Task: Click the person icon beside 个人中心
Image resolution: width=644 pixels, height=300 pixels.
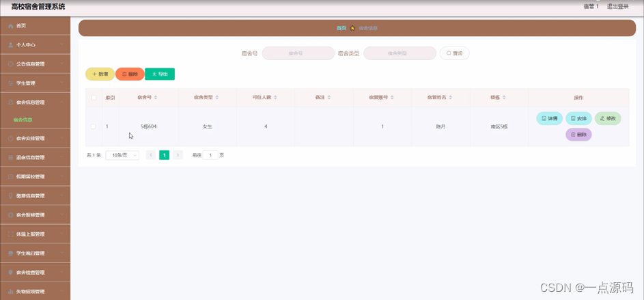Action: tap(11, 45)
